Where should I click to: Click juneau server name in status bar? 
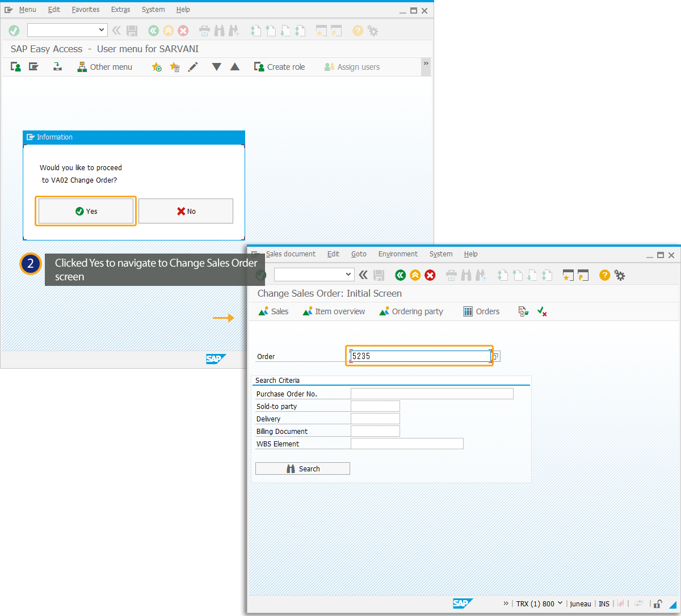point(581,604)
